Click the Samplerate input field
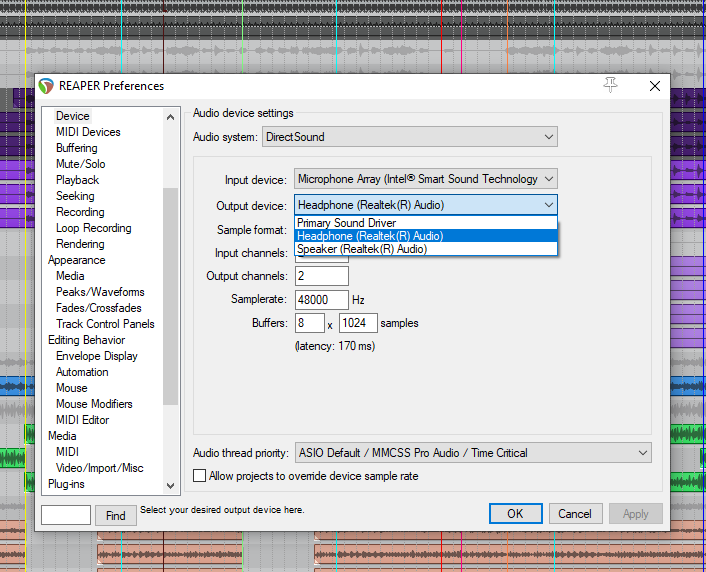The height and width of the screenshot is (572, 706). click(321, 300)
